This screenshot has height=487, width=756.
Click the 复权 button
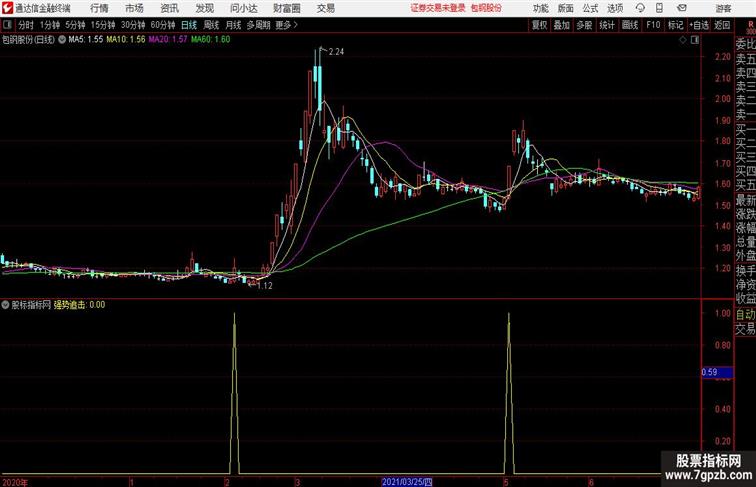[x=540, y=25]
